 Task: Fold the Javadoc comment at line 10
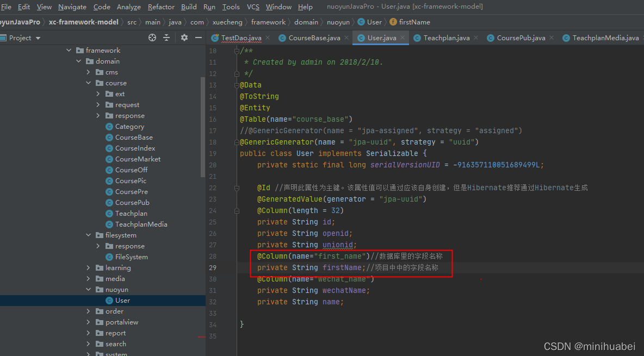pos(237,51)
